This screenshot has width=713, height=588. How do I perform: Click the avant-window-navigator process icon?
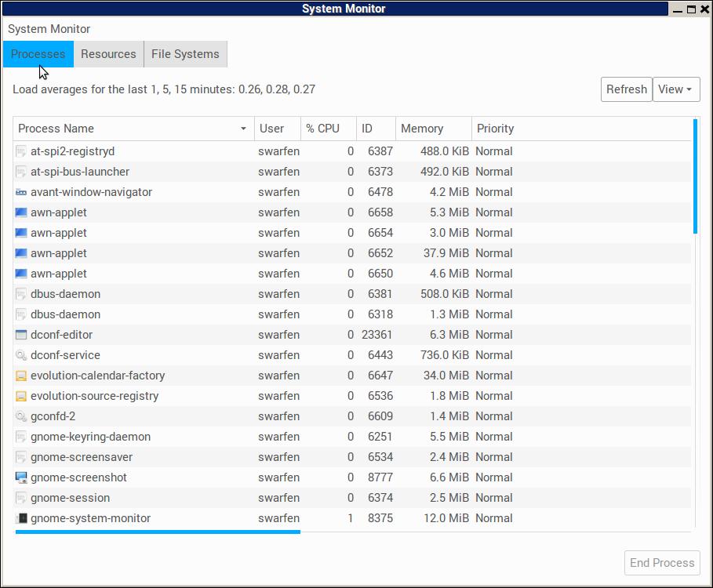click(x=21, y=192)
